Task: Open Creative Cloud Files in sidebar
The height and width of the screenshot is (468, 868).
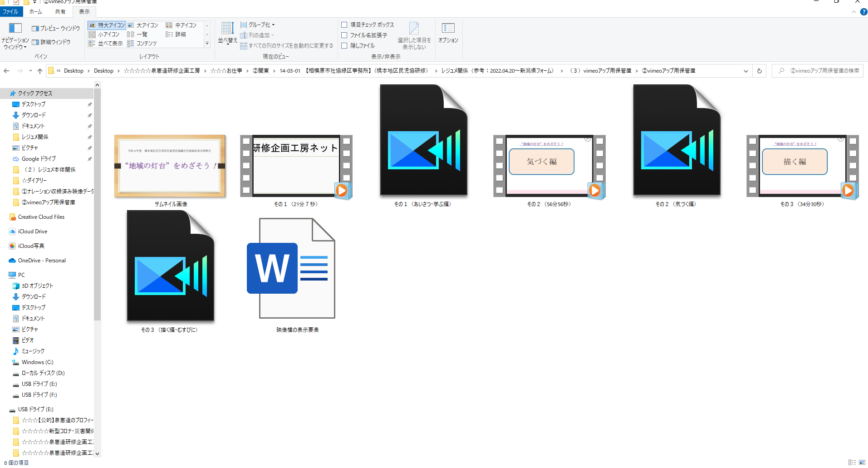Action: pos(41,217)
